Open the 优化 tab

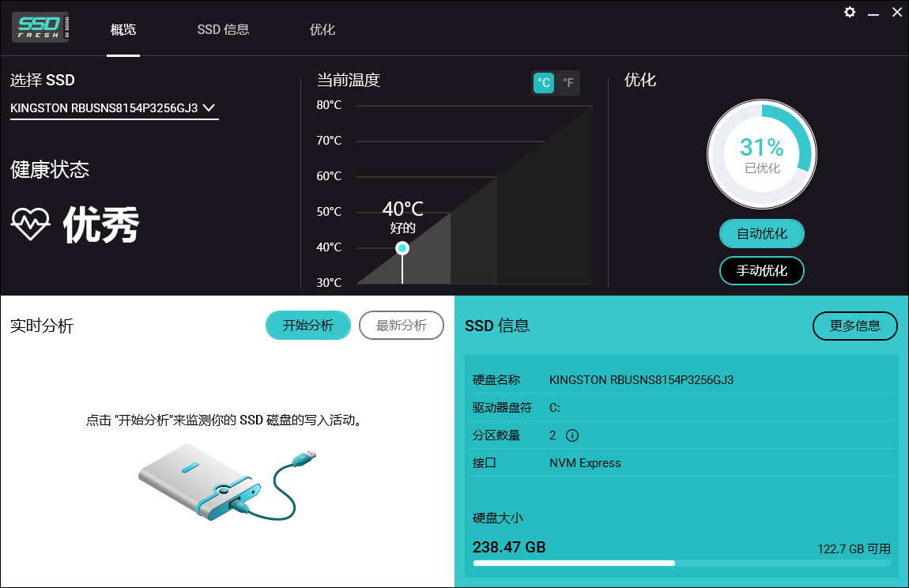click(x=321, y=29)
